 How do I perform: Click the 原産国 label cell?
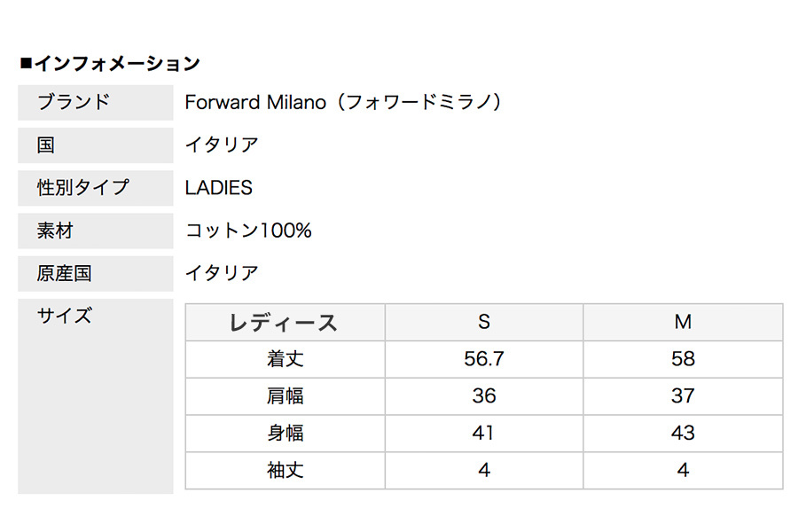[x=96, y=273]
